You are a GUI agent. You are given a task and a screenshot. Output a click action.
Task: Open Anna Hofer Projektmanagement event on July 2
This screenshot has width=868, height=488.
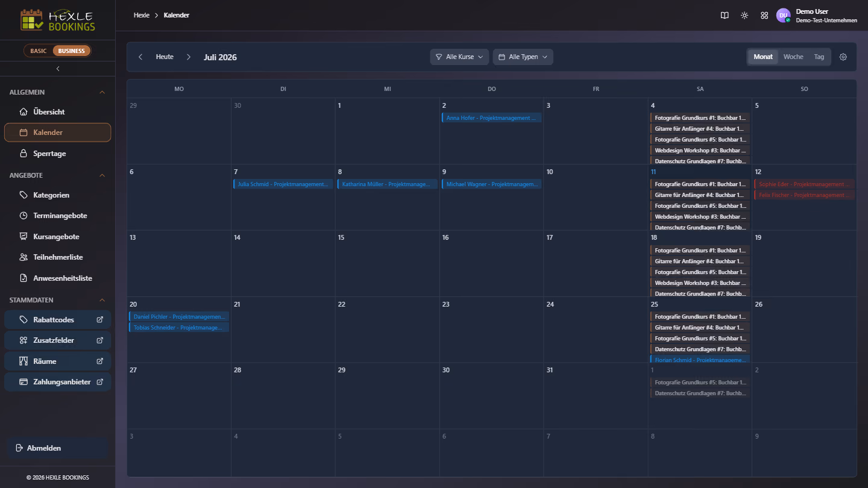491,118
